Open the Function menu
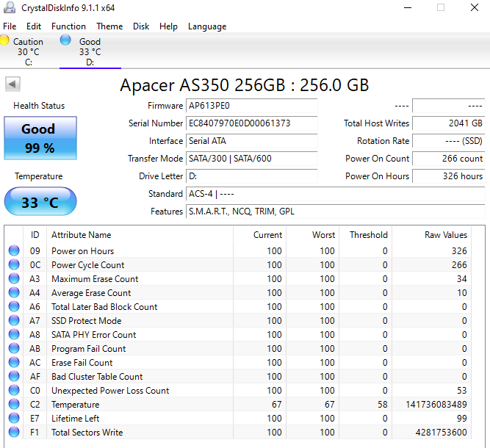The image size is (490, 448). [68, 26]
